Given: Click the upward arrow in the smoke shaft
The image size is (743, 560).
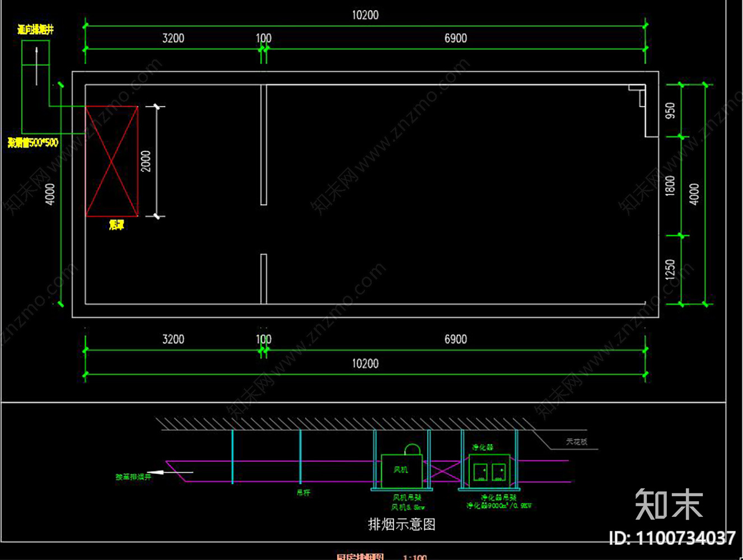Looking at the screenshot, I should click(36, 66).
